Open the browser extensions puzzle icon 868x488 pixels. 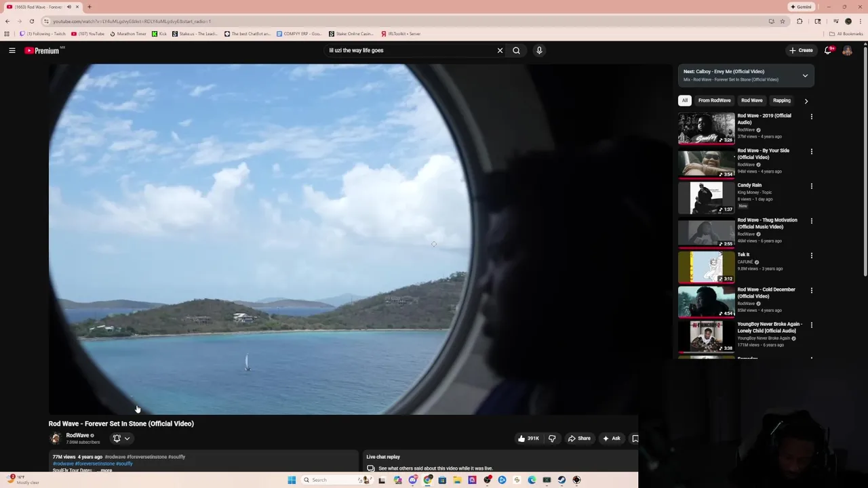(799, 21)
